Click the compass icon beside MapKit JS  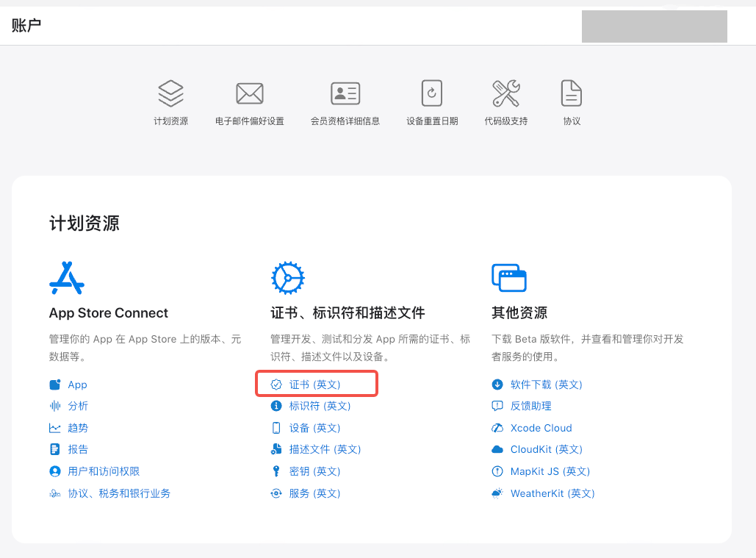(x=497, y=471)
